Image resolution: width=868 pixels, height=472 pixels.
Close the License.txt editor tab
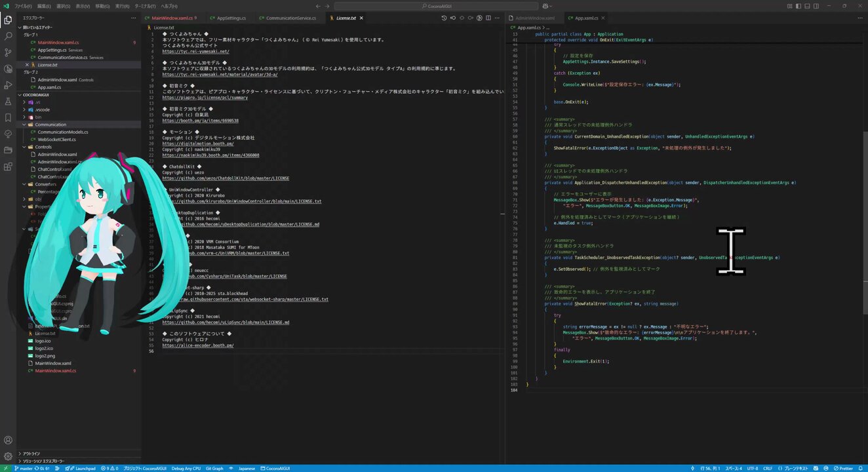(x=363, y=18)
